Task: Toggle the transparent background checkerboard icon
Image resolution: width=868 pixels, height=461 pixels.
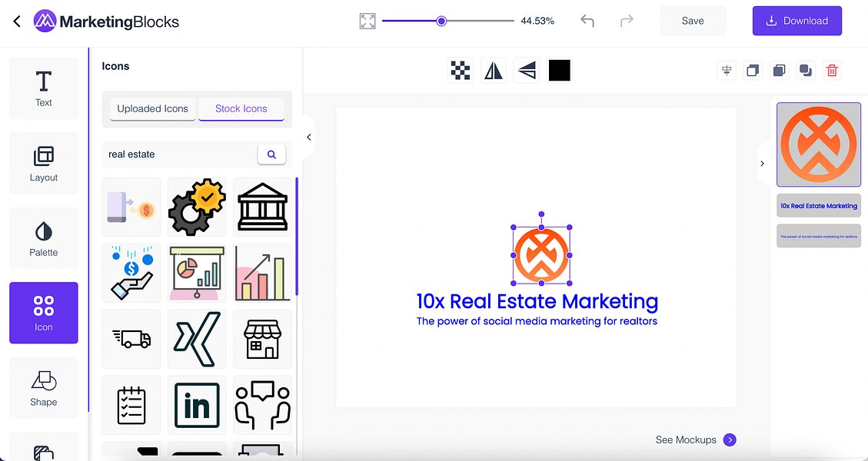Action: pos(460,70)
